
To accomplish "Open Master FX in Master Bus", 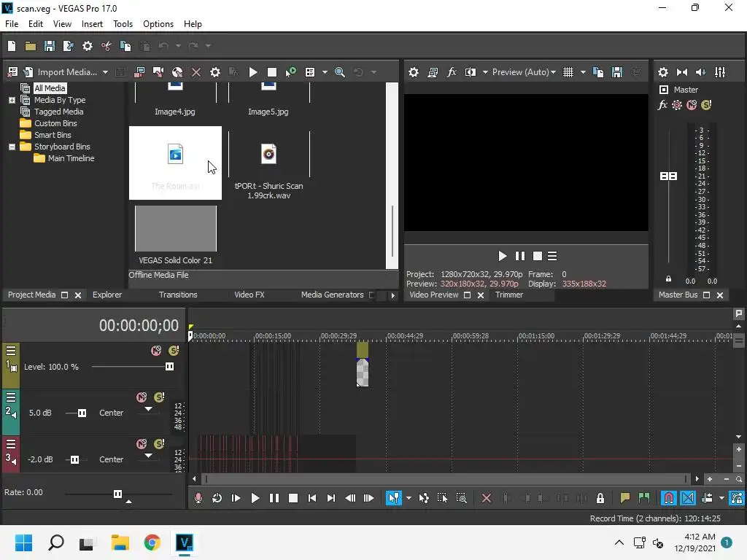I will 662,105.
